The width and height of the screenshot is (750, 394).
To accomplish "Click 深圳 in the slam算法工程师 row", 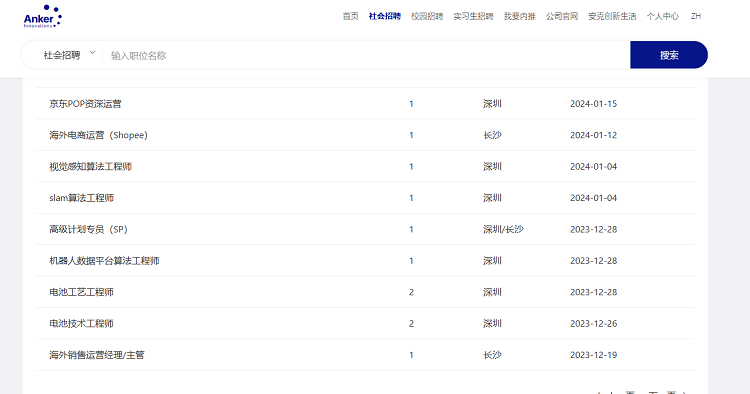I will 492,198.
